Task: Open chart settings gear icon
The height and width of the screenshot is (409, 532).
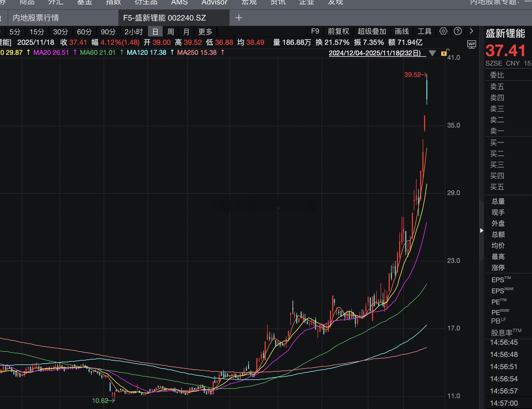Action: pos(443,31)
